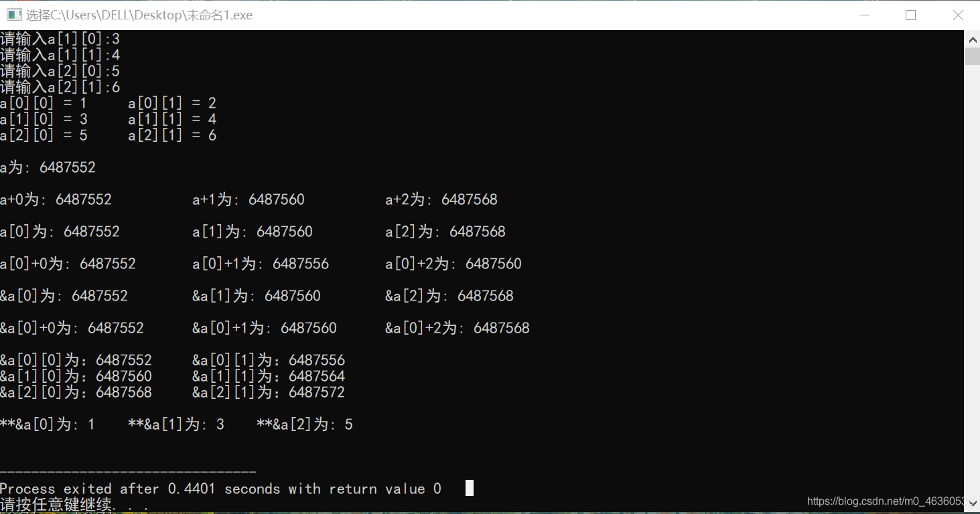
Task: Click the text '&a[1]为: 6487560'
Action: tap(257, 296)
